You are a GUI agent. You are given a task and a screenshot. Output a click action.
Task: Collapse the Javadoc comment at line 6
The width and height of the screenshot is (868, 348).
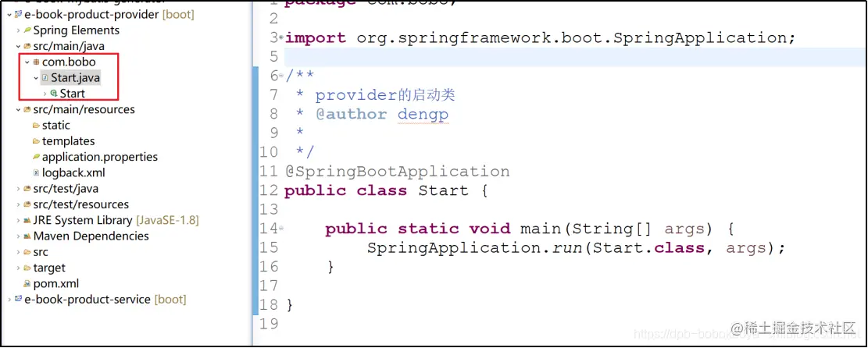(281, 75)
